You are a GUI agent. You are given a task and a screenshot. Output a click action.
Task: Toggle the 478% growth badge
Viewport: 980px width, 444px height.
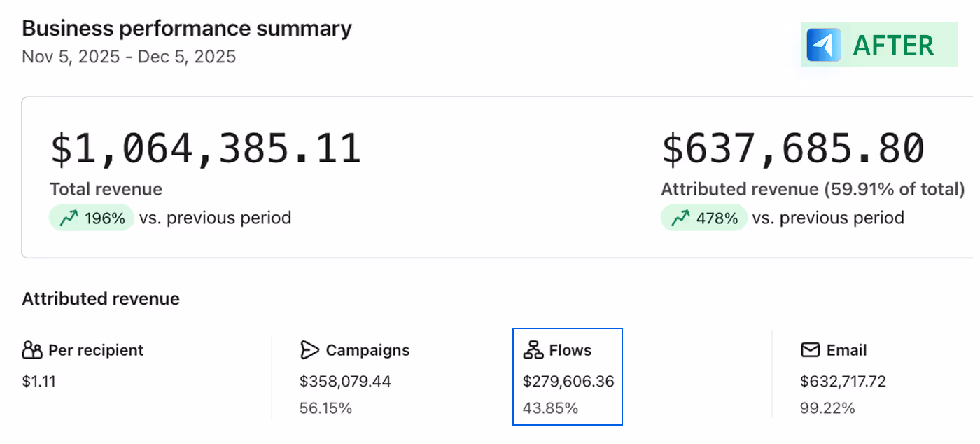703,217
